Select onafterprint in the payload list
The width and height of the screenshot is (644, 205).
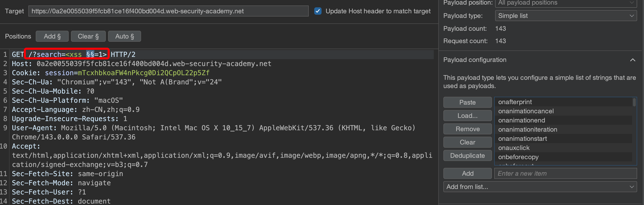(x=515, y=102)
